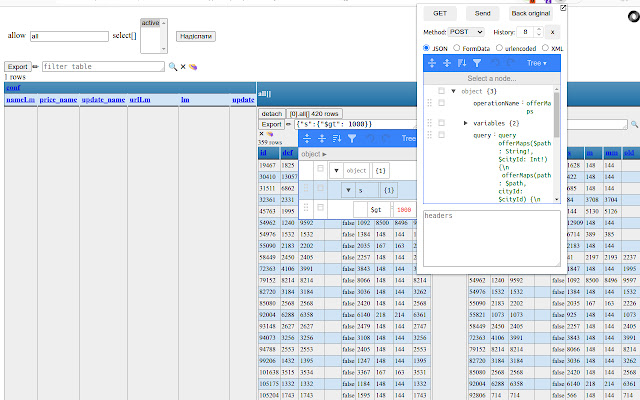Expand all fields in request JSON editor

click(432, 63)
